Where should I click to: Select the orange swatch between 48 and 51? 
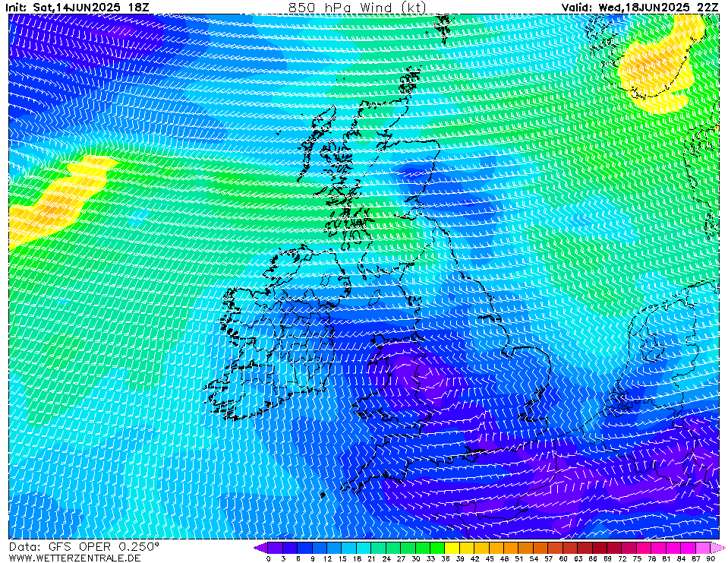[x=512, y=548]
